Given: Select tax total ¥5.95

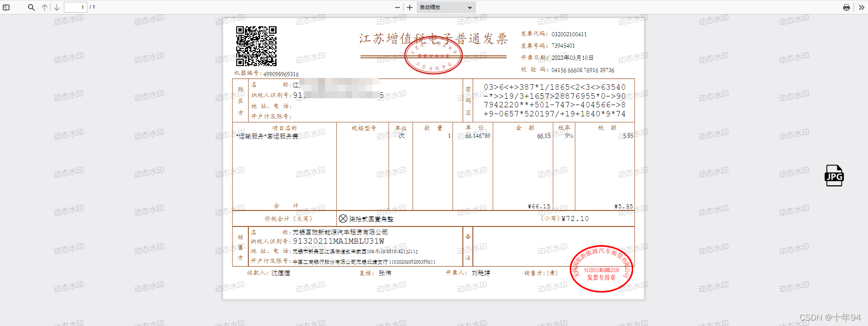Looking at the screenshot, I should coord(624,206).
